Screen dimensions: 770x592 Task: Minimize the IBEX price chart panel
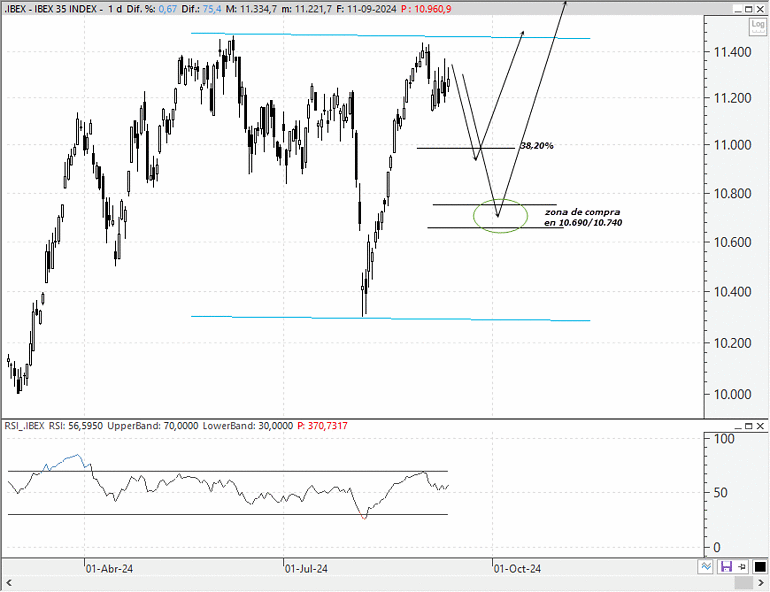click(x=738, y=9)
